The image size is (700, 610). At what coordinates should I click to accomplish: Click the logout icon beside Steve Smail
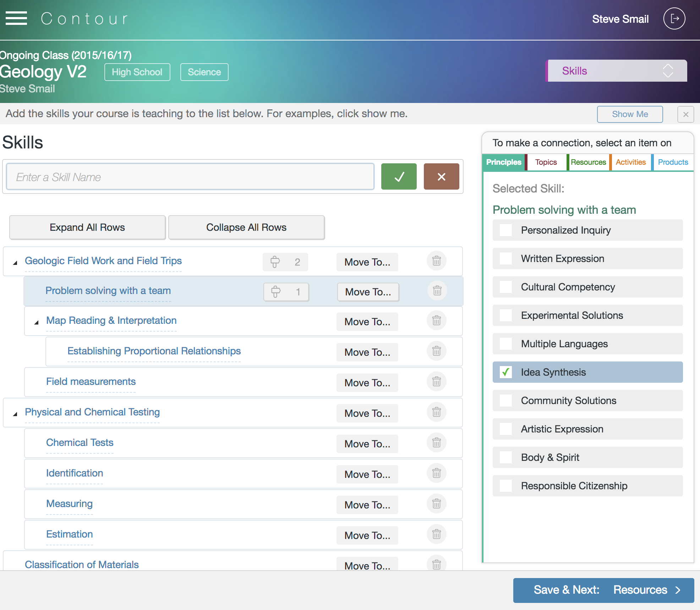[x=673, y=18]
